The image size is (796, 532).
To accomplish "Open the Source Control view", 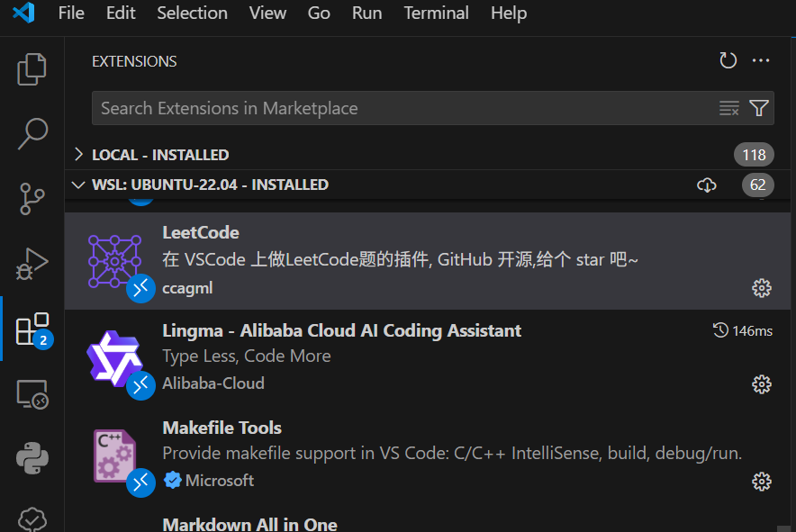I will 32,198.
